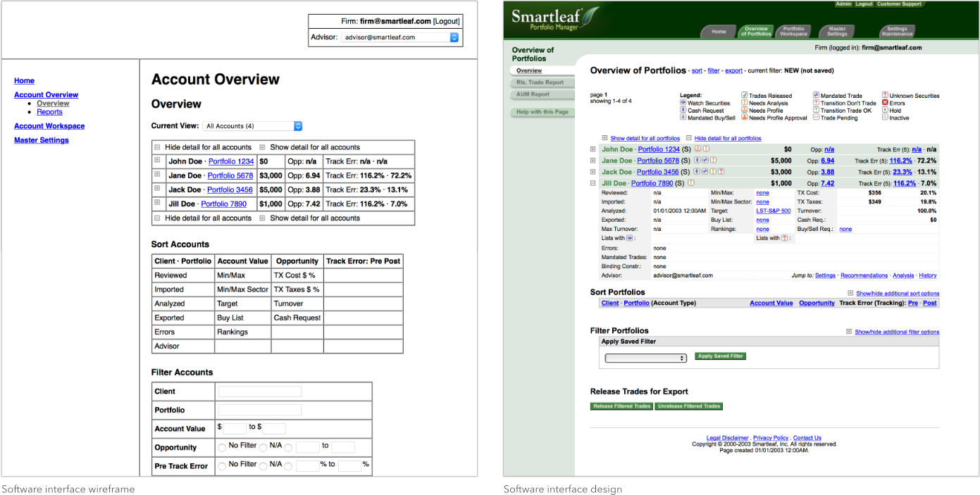Click the Smartleaf Portfolio Manager logo
980x495 pixels.
(555, 20)
